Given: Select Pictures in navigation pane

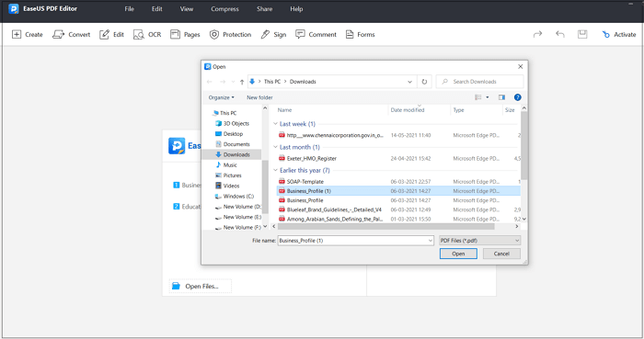Looking at the screenshot, I should coord(228,175).
